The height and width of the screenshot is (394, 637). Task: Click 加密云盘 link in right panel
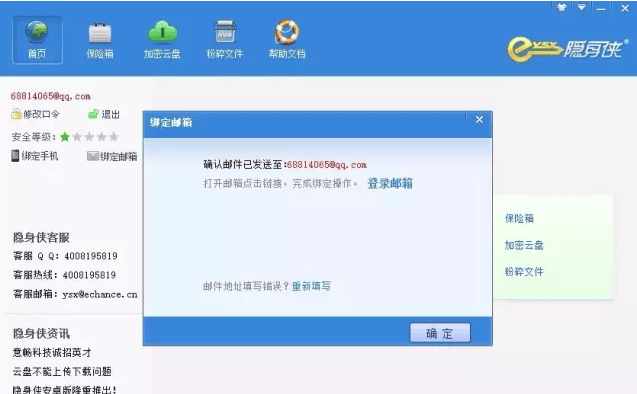[x=524, y=245]
